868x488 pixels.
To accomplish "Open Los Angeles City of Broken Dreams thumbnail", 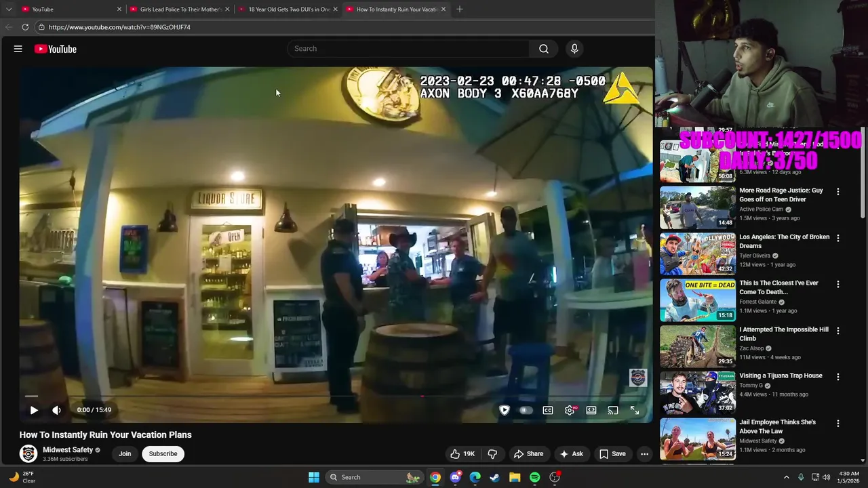I will point(698,253).
